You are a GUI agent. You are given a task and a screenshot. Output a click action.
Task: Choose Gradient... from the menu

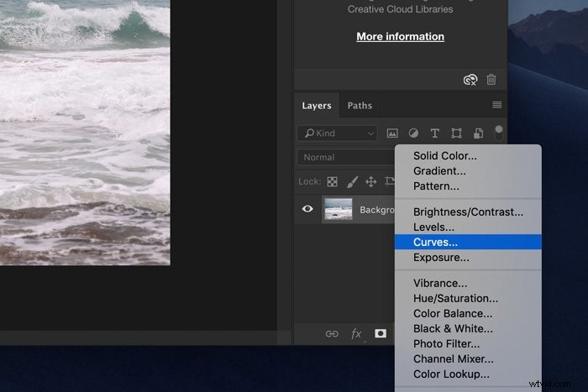pyautogui.click(x=468, y=171)
